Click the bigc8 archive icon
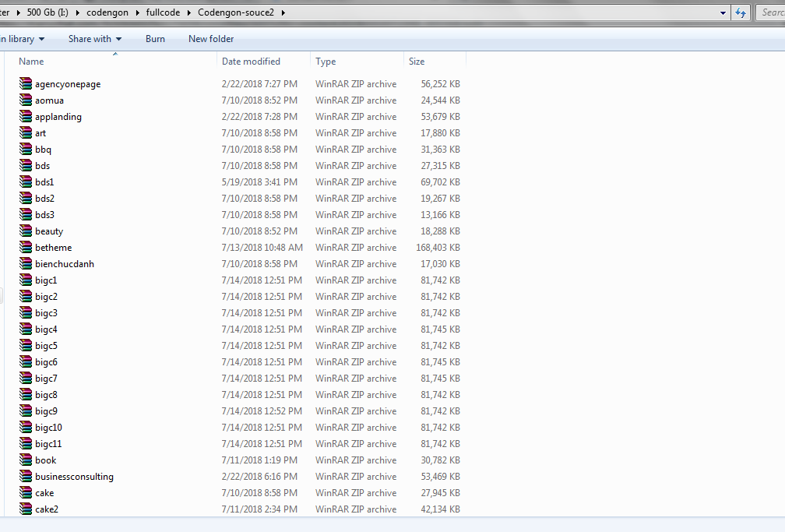 pyautogui.click(x=26, y=395)
